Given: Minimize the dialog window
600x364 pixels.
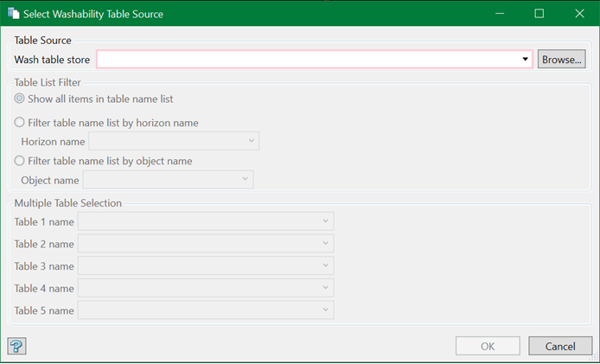Looking at the screenshot, I should [x=500, y=14].
